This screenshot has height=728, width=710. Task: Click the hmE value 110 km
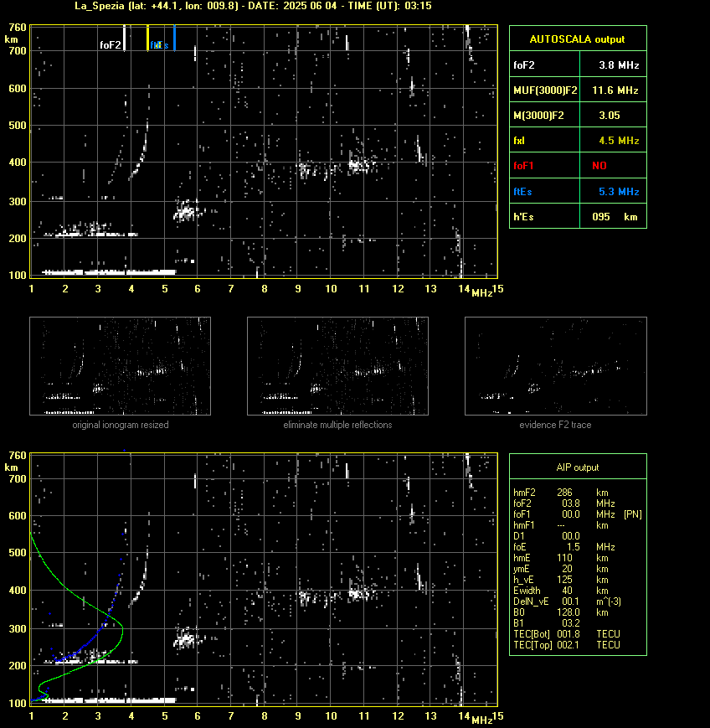pyautogui.click(x=583, y=558)
